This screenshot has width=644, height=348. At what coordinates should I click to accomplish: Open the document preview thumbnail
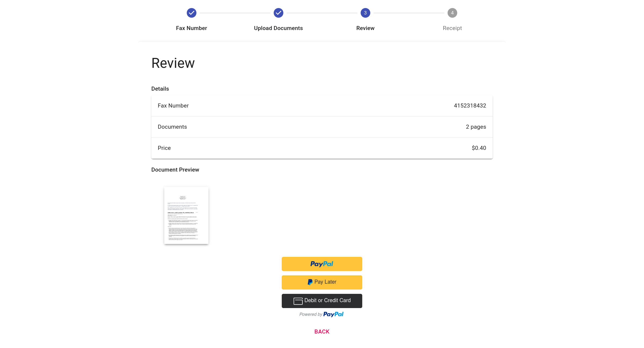click(x=186, y=215)
